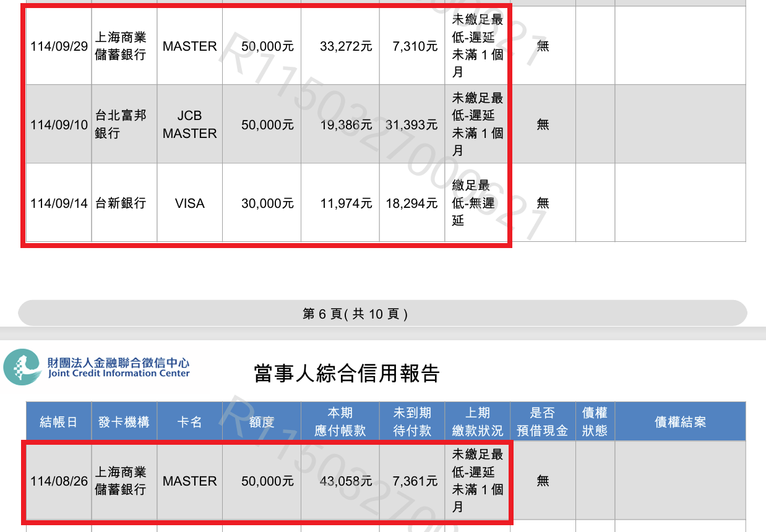Click the amount due 11,974元

346,204
